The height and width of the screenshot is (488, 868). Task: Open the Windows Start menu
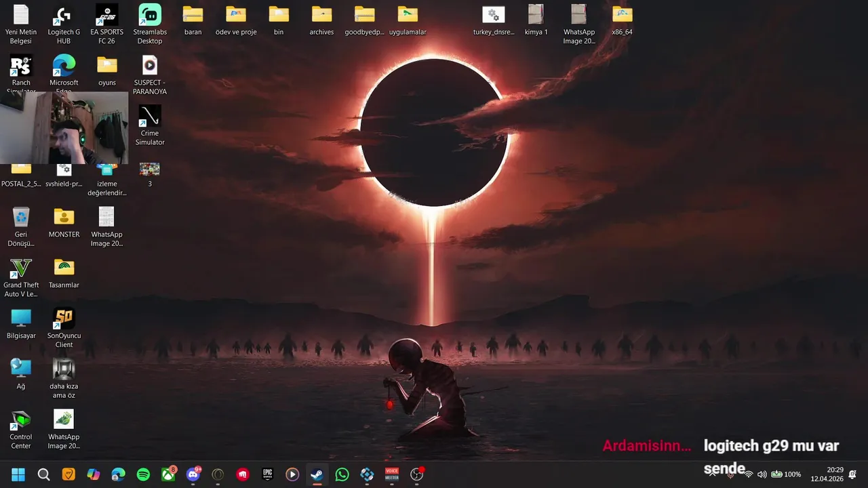(18, 474)
